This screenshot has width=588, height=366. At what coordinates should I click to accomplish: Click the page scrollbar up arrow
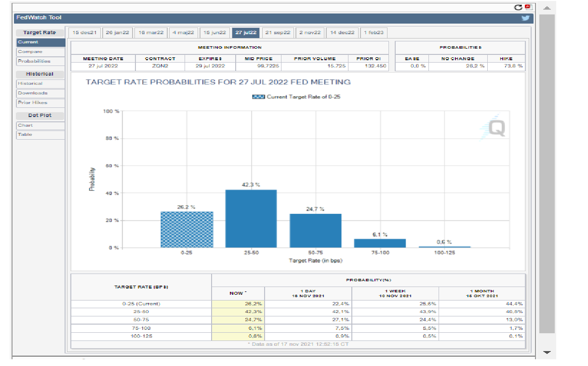547,8
